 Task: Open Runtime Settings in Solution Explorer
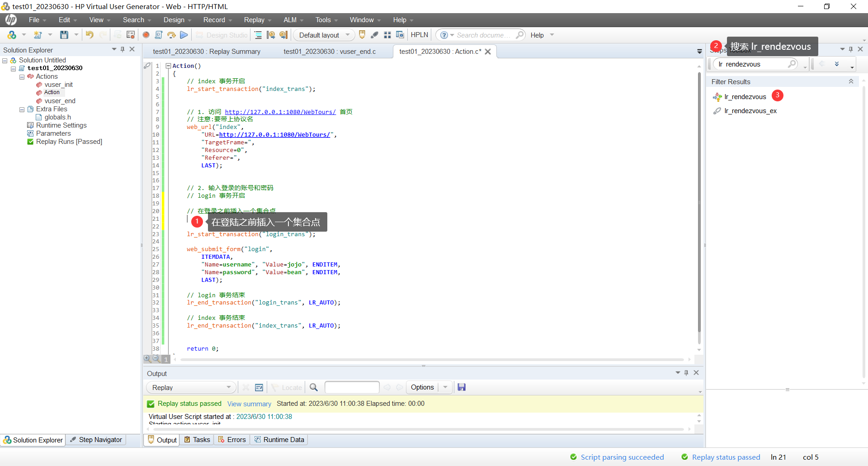pyautogui.click(x=61, y=125)
